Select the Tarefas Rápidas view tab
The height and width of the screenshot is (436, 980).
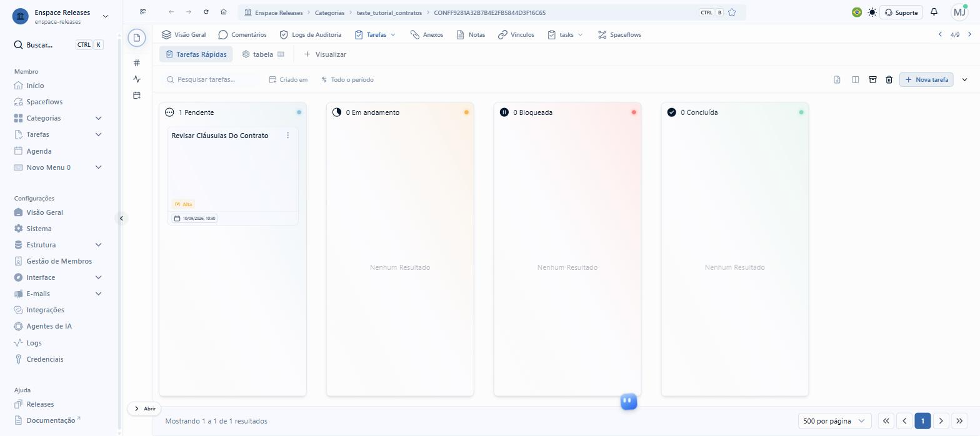click(x=196, y=54)
